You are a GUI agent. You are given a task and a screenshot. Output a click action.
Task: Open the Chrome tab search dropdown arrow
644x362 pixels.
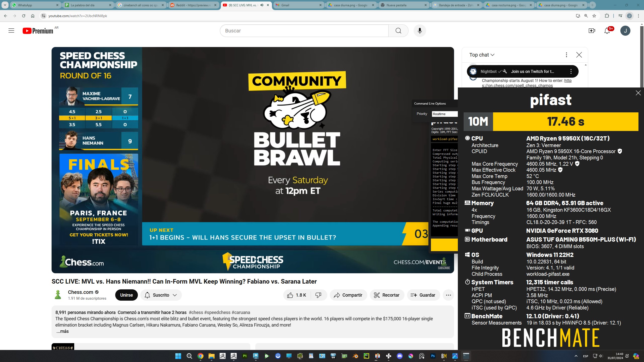5,5
